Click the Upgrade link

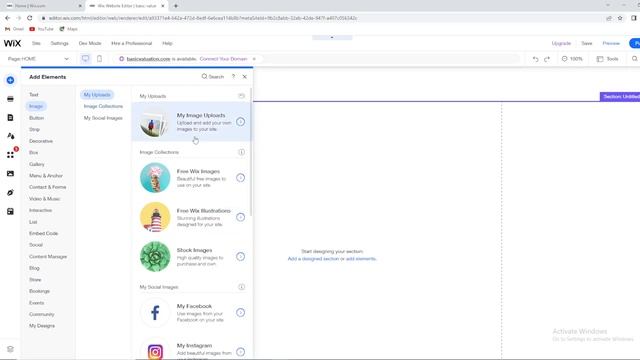(x=561, y=43)
